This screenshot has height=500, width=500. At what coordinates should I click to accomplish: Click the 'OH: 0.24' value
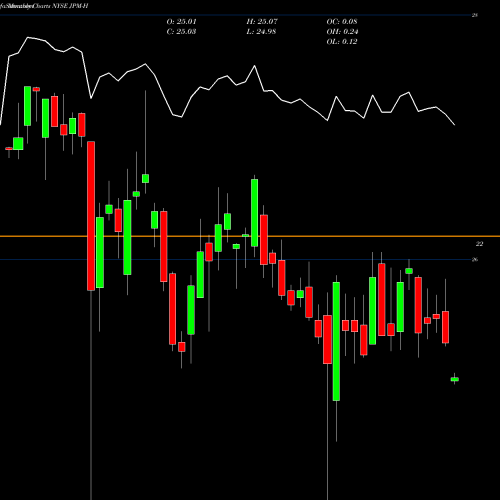coord(342,32)
